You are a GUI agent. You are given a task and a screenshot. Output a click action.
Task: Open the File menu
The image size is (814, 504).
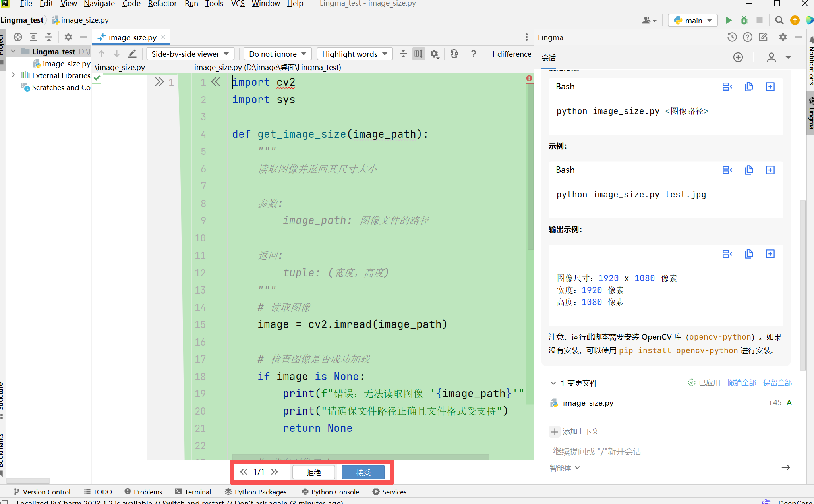pyautogui.click(x=26, y=4)
